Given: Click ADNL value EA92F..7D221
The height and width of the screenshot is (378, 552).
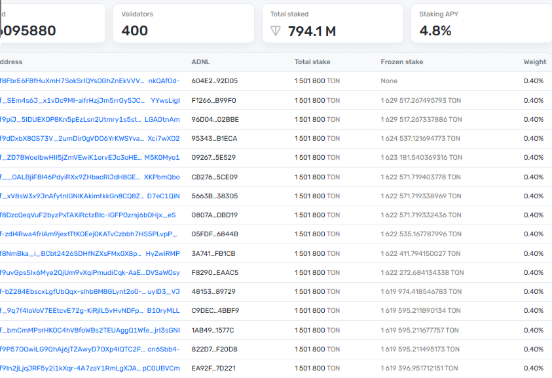Looking at the screenshot, I should pos(213,368).
